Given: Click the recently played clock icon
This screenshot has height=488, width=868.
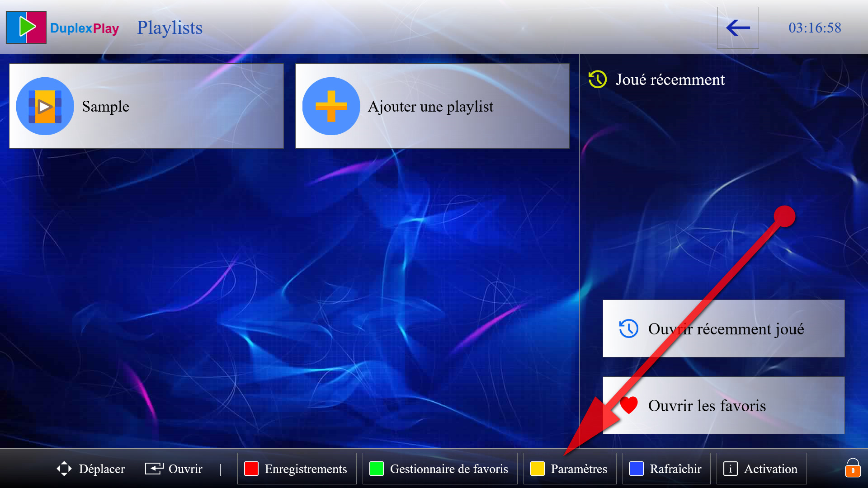Looking at the screenshot, I should click(x=597, y=79).
